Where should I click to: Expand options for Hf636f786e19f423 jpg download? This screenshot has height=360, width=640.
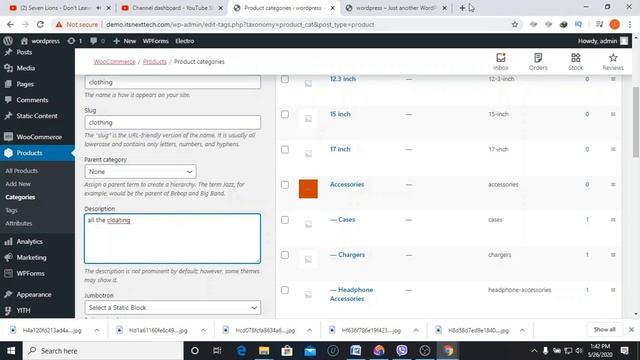point(416,330)
